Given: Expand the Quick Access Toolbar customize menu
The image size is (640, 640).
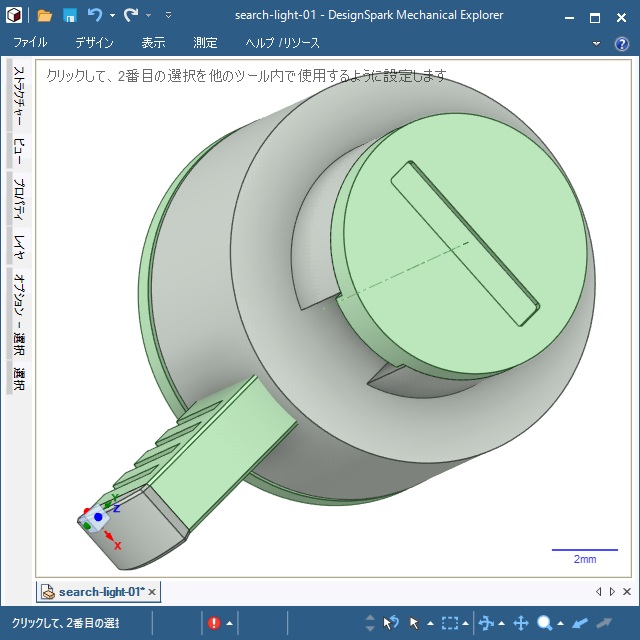Looking at the screenshot, I should pyautogui.click(x=168, y=16).
